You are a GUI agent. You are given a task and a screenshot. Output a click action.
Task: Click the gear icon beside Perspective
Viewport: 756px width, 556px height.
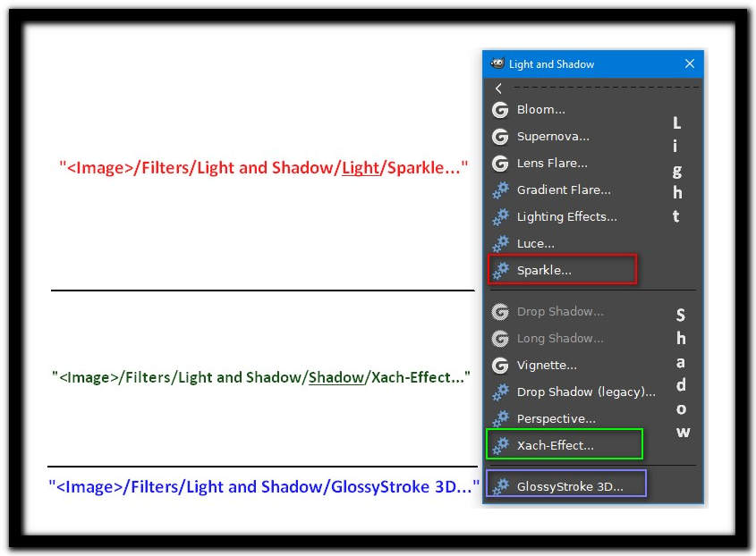click(x=500, y=418)
